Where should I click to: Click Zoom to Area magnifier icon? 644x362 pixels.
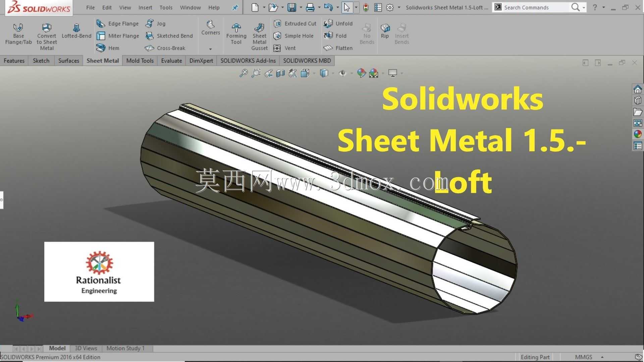click(256, 73)
